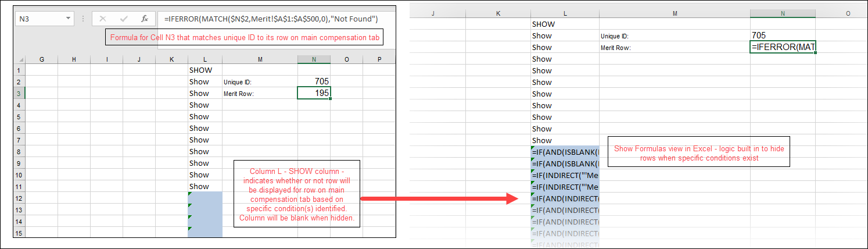Select column M header in right formulas view
Viewport: 868px width, 249px height.
674,13
